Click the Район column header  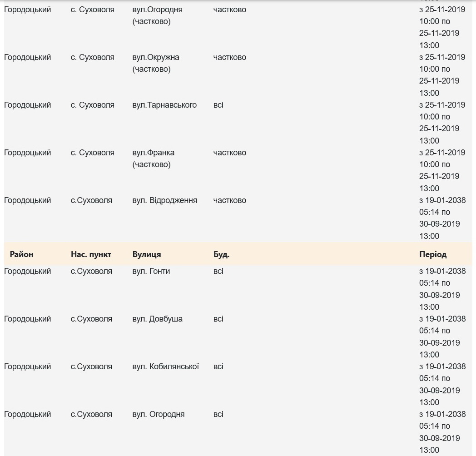point(21,254)
